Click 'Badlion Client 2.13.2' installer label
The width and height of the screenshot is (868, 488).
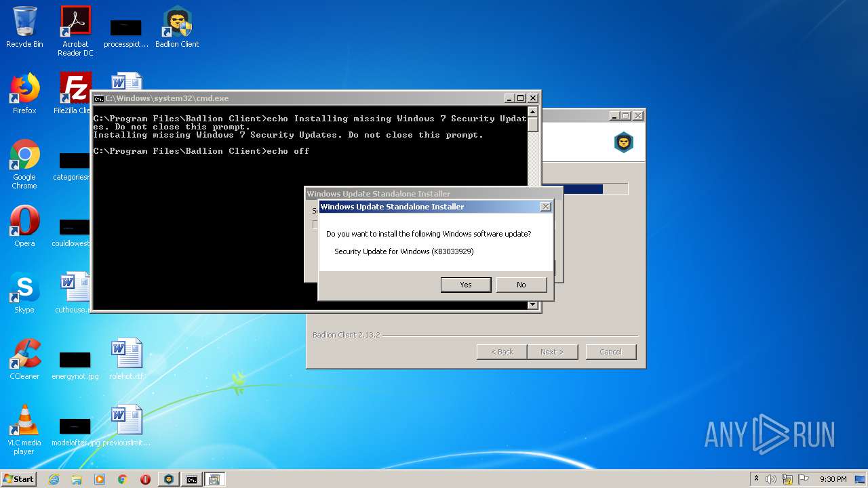[347, 335]
